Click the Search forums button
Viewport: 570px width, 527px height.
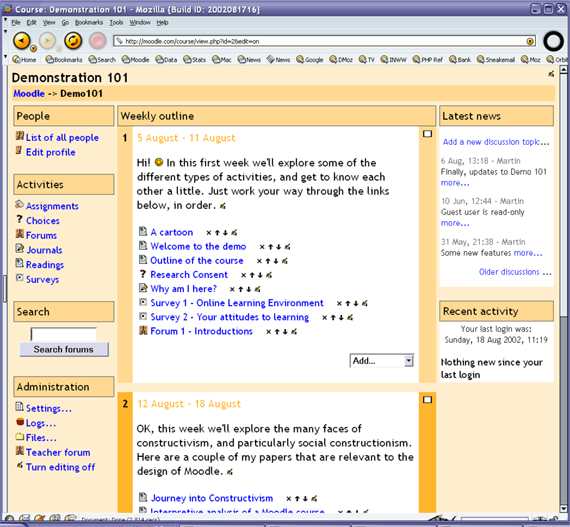point(64,350)
